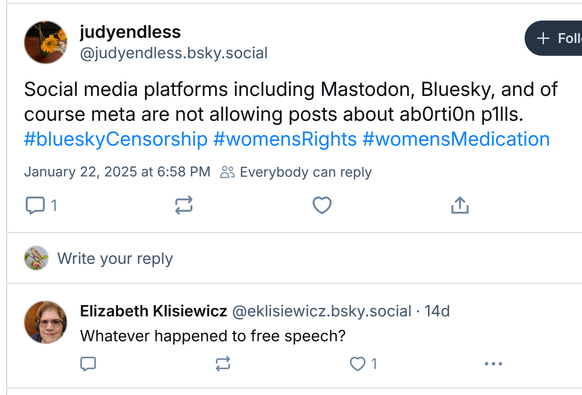Open the #womensMedication hashtag
Viewport: 582px width, 395px height.
click(456, 139)
